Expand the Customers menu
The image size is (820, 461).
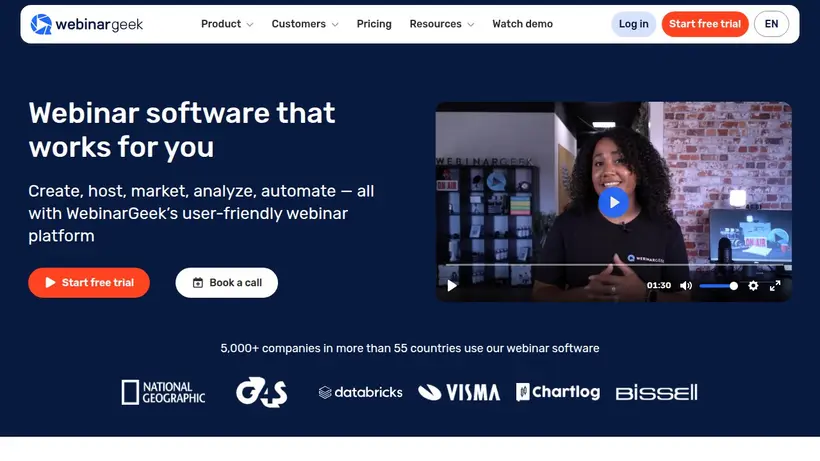305,24
